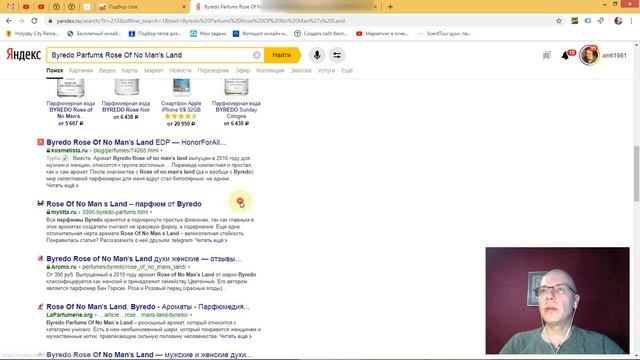Image resolution: width=640 pixels, height=360 pixels.
Task: Open notifications bell icon
Action: pyautogui.click(x=566, y=55)
